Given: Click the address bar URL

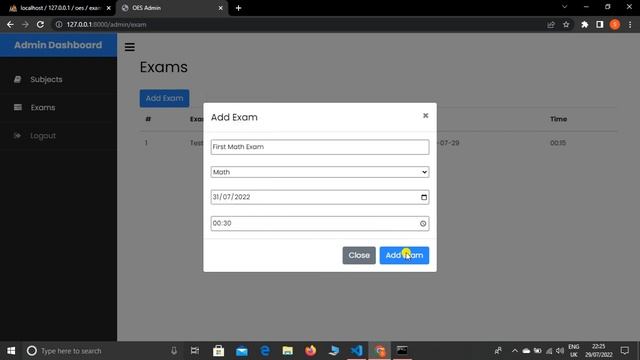Looking at the screenshot, I should tap(106, 24).
